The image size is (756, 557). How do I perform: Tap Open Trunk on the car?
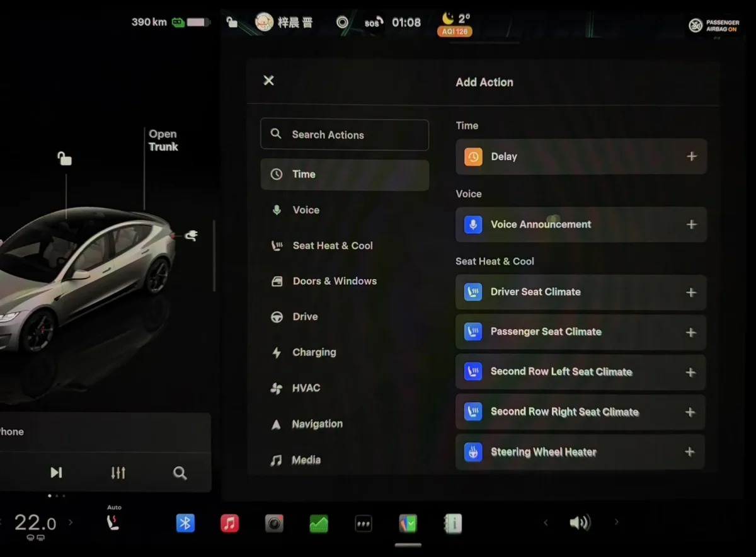163,141
